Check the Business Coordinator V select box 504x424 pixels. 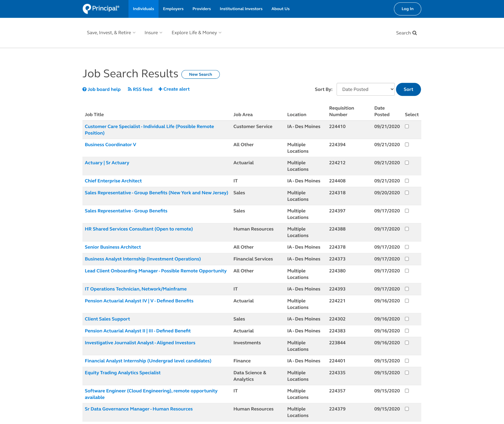407,144
